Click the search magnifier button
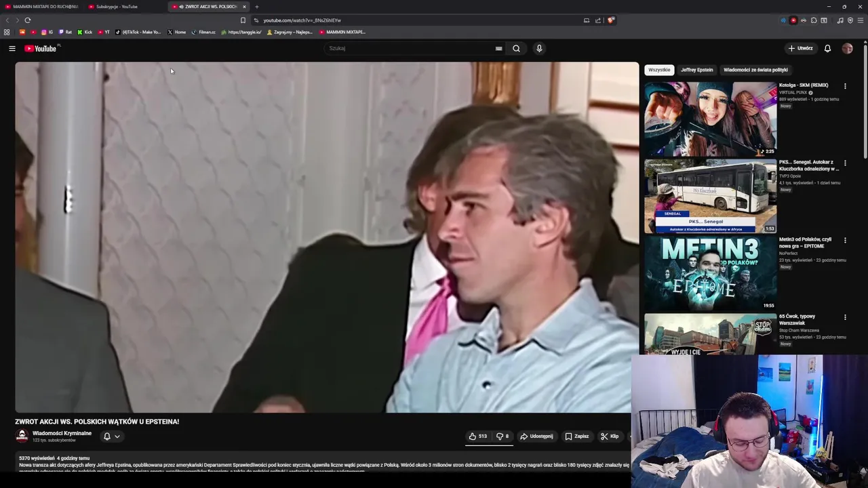This screenshot has width=868, height=488. point(516,48)
